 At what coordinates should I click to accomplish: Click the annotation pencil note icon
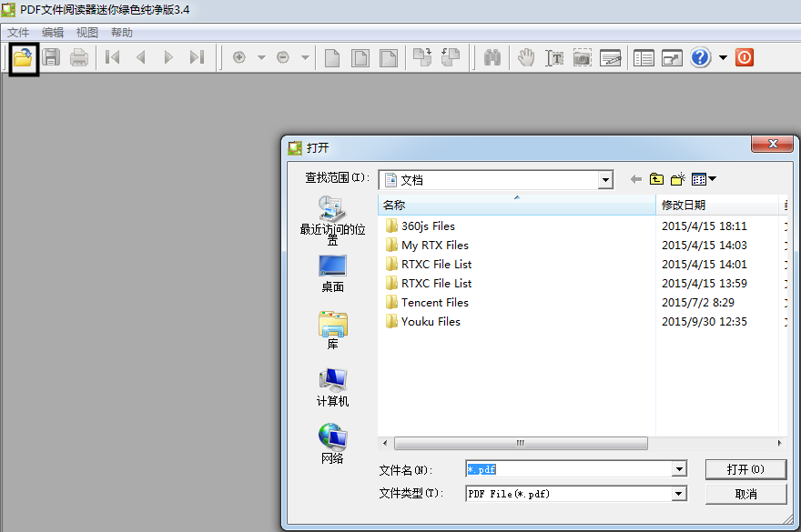pyautogui.click(x=611, y=57)
